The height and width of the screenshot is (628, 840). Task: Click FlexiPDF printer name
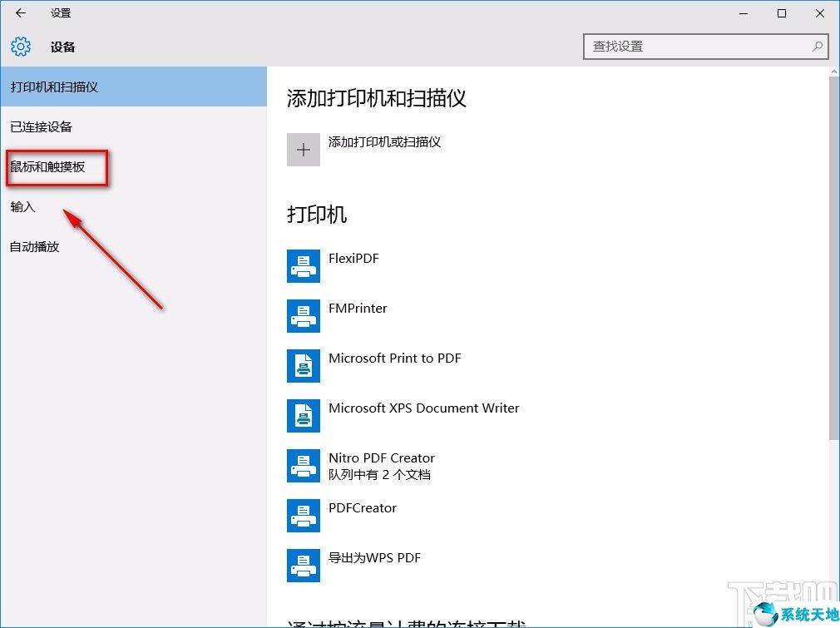pos(353,259)
